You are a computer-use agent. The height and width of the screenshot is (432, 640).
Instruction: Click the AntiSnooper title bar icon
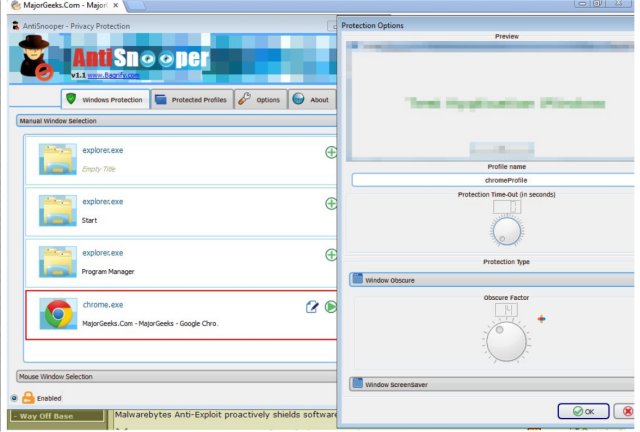tap(16, 26)
